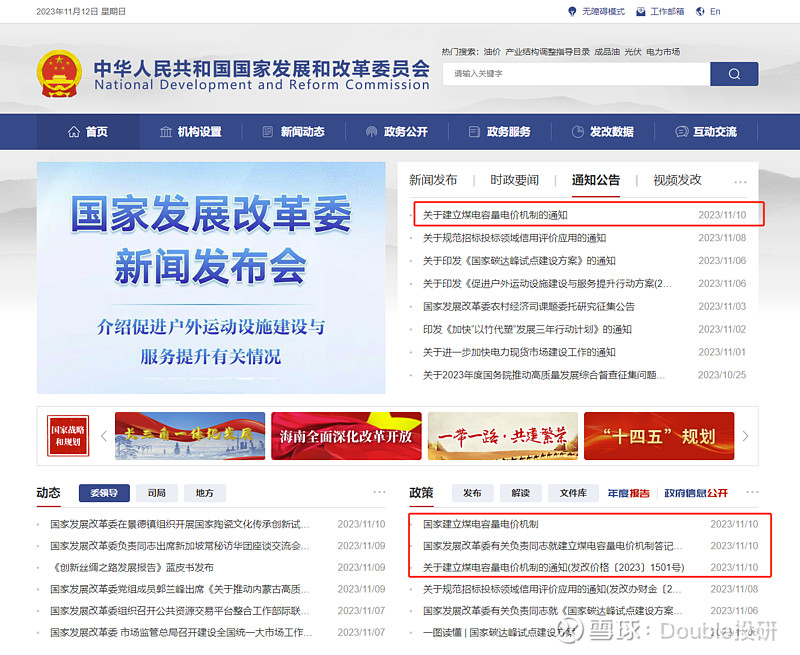Image resolution: width=800 pixels, height=655 pixels.
Task: Open 公共资源交易平台整合工作部际联 news item
Action: click(180, 611)
